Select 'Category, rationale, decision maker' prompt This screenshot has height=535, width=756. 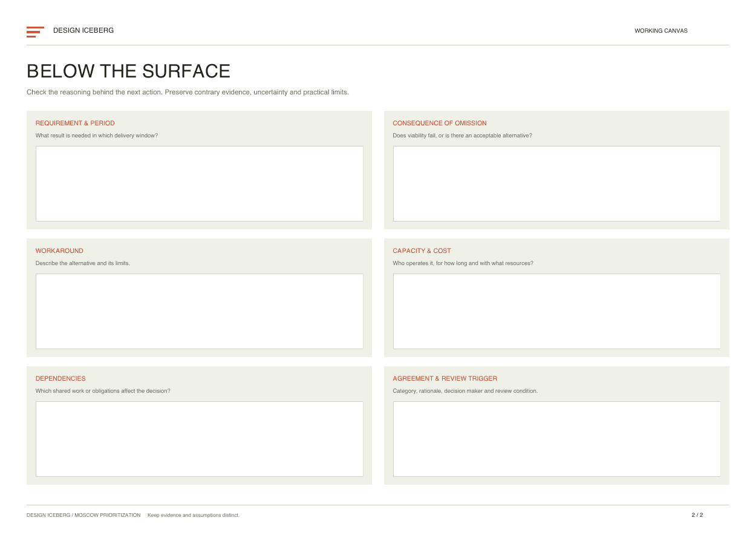click(x=465, y=391)
